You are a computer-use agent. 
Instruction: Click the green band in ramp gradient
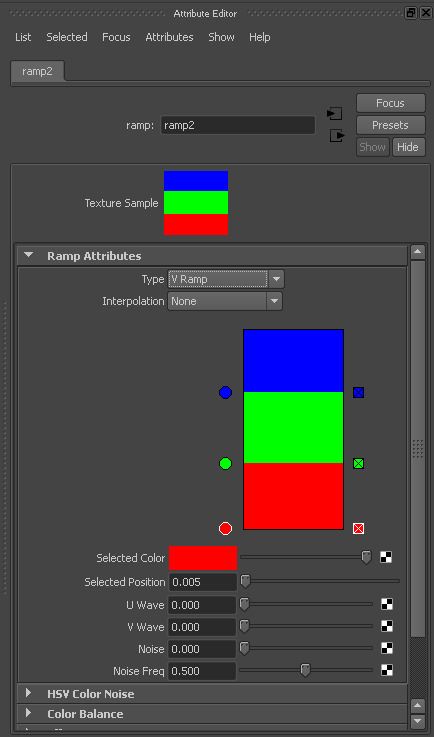click(293, 427)
